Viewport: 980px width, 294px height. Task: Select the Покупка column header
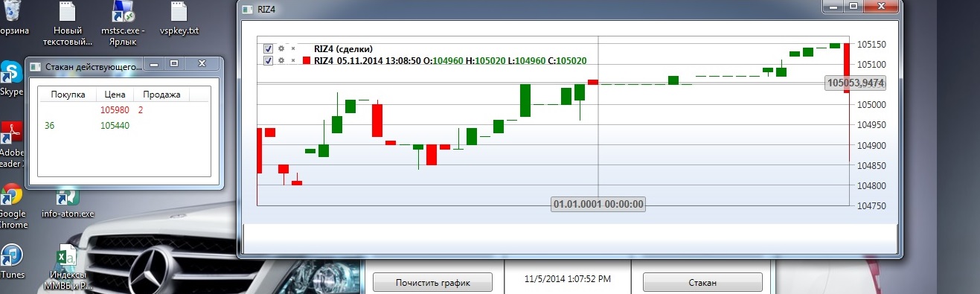67,95
